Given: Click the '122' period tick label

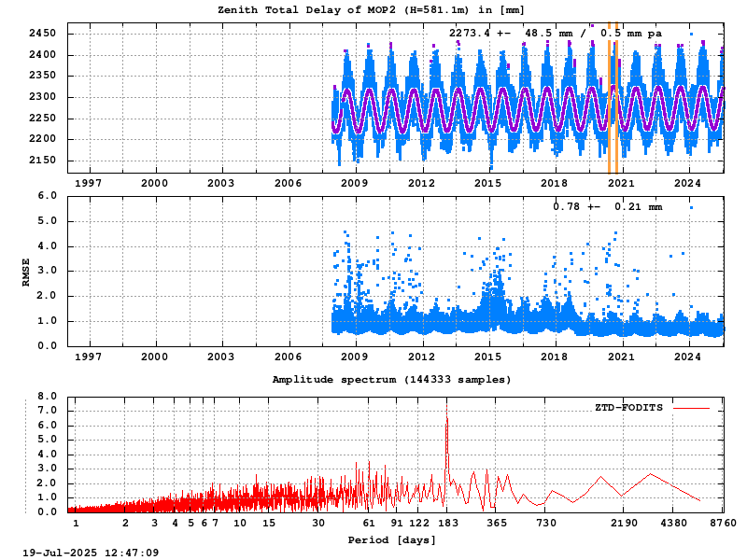Looking at the screenshot, I should pyautogui.click(x=419, y=523).
